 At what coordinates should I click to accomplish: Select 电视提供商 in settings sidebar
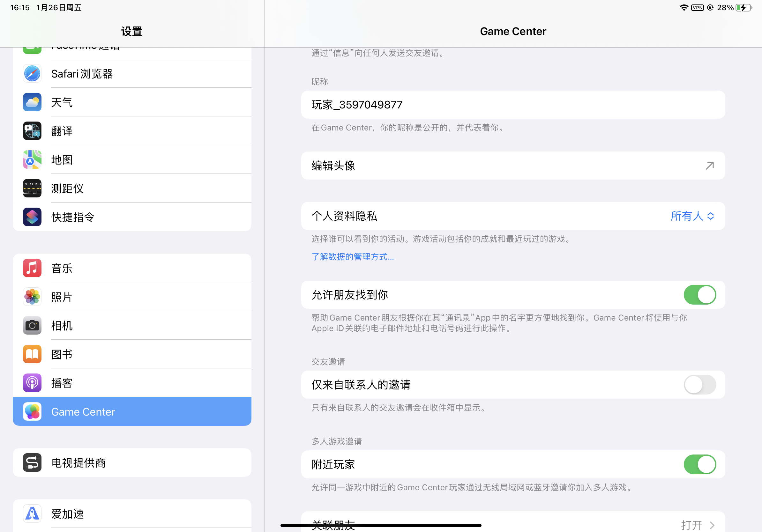pos(132,463)
